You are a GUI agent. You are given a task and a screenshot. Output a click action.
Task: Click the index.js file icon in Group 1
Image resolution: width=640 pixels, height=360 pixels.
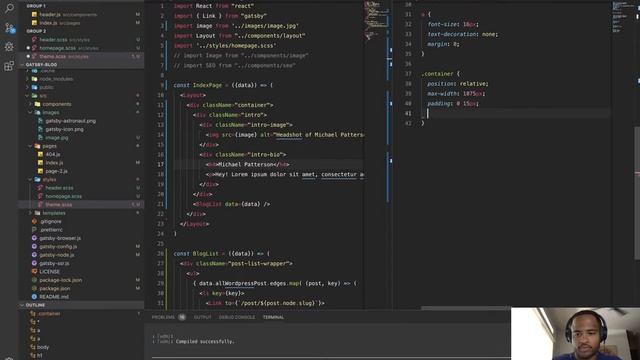tap(34, 23)
